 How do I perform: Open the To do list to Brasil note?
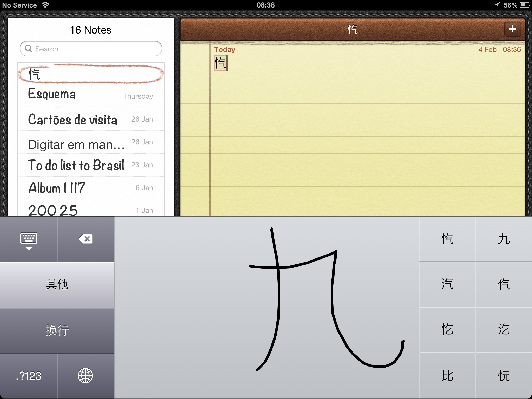[91, 165]
